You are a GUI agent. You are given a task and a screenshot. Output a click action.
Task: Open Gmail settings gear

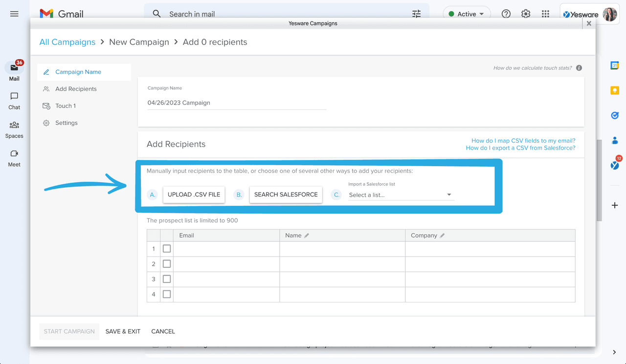pyautogui.click(x=526, y=14)
